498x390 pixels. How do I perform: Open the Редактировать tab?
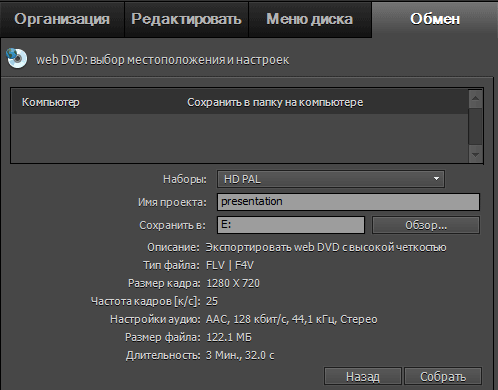[186, 19]
